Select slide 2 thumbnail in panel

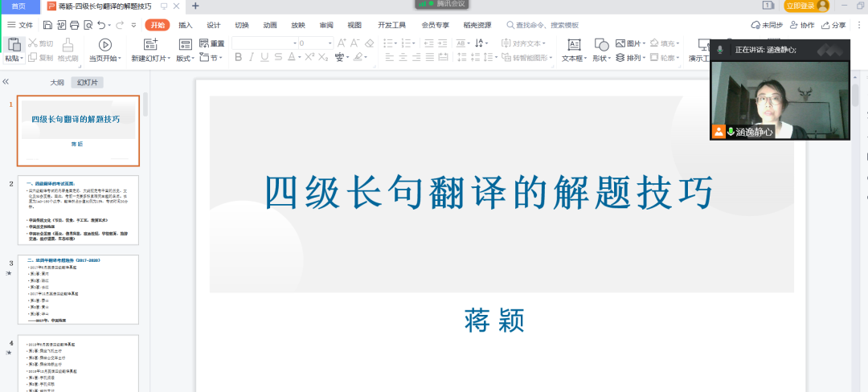point(78,210)
